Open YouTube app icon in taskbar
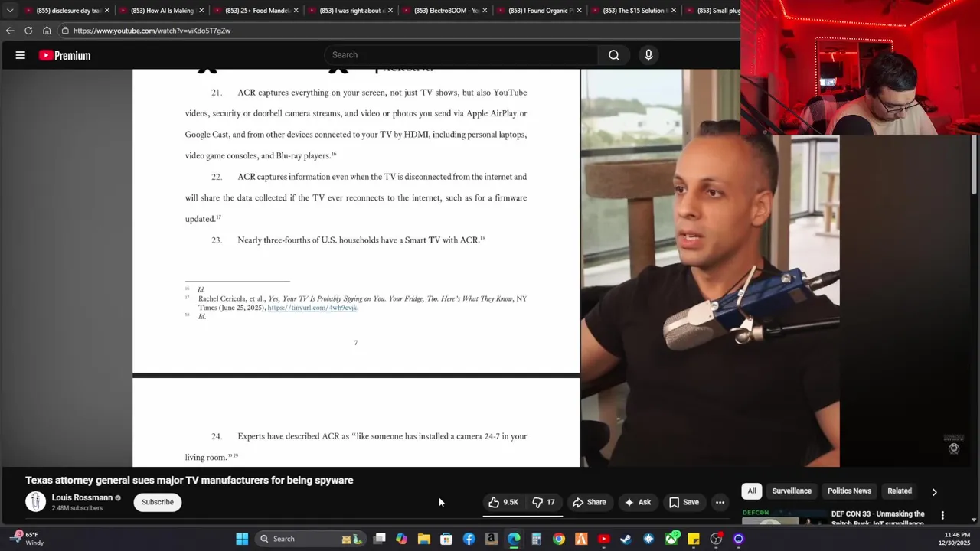This screenshot has height=551, width=980. 603,539
